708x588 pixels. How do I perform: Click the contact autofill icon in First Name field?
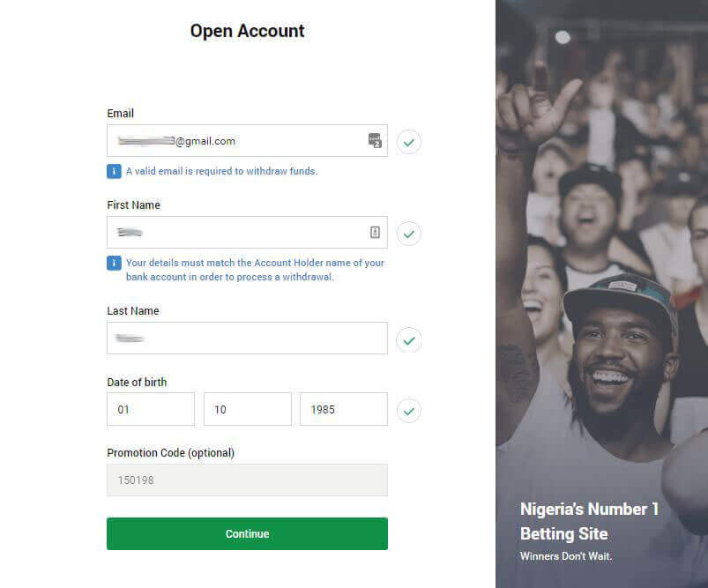click(375, 233)
